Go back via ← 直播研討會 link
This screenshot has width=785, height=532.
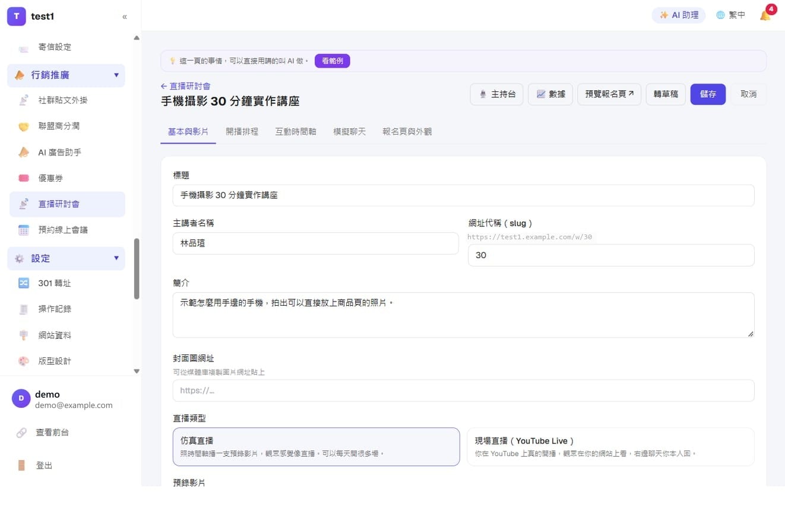185,86
